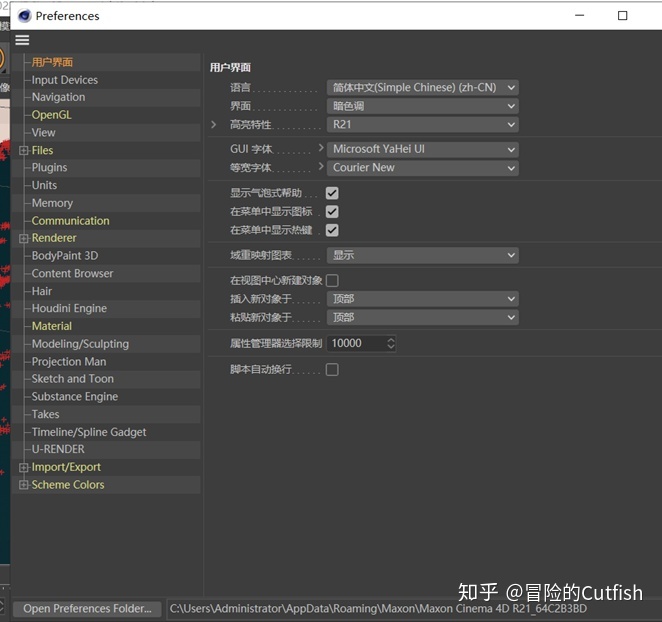Click the Cinema 4D logo in title bar
Screen dimensions: 662x622
tap(24, 16)
